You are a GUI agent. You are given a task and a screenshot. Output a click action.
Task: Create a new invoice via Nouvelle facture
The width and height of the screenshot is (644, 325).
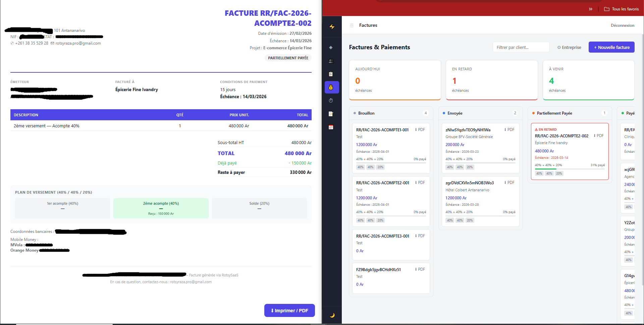point(611,47)
